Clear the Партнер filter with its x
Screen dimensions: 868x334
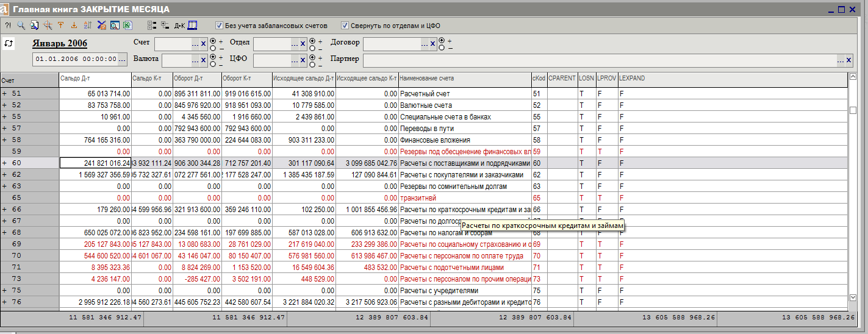pos(848,60)
